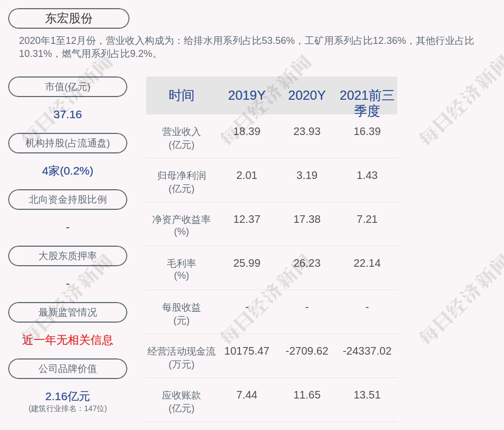Click the 营业收入(亿元) row label
Viewport: 504px width, 430px height.
tap(182, 138)
